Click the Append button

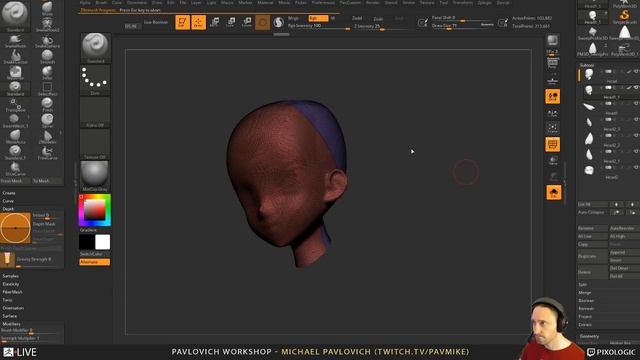pyautogui.click(x=624, y=253)
